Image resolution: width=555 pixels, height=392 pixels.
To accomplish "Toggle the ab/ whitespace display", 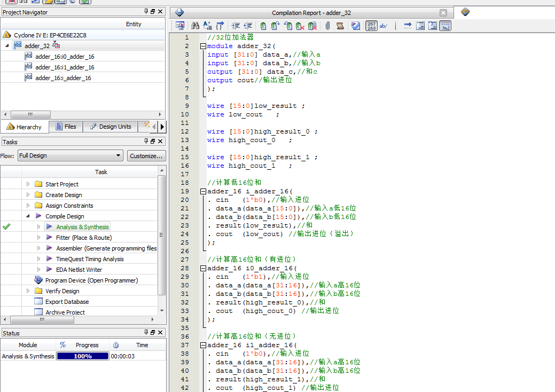I will (x=384, y=26).
